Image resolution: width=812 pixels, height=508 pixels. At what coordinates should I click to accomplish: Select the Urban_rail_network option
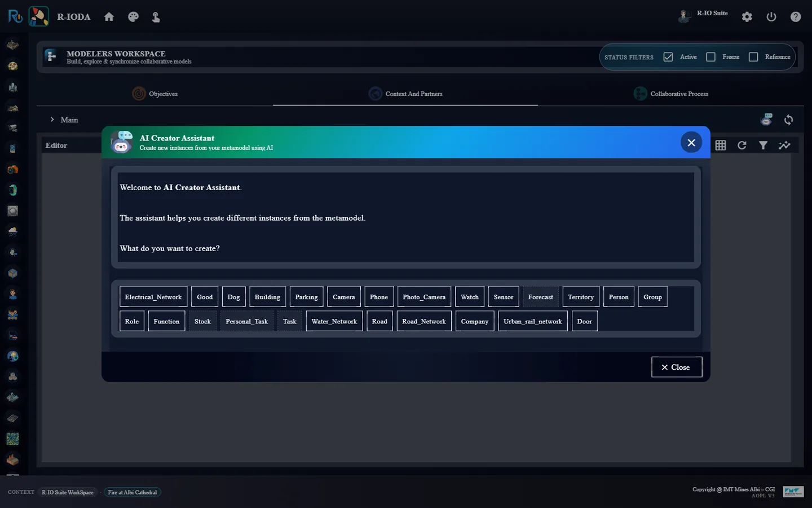[x=533, y=321]
